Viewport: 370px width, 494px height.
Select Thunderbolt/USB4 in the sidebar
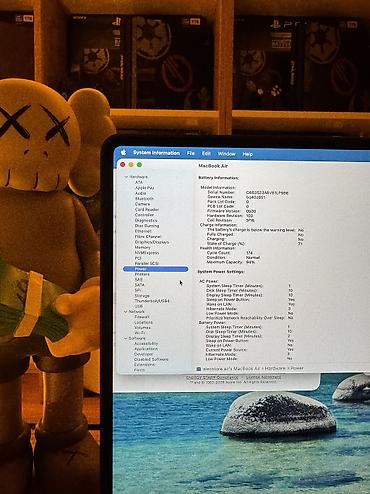(152, 301)
